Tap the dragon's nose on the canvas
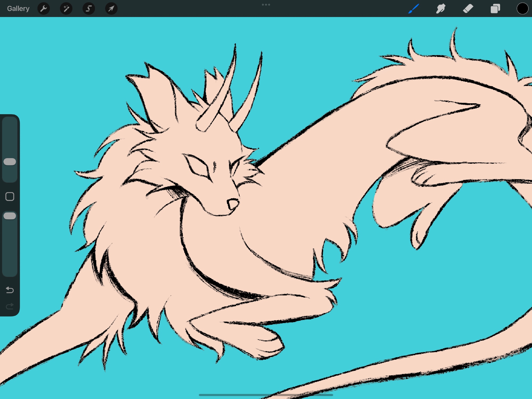532x399 pixels. pos(233,204)
